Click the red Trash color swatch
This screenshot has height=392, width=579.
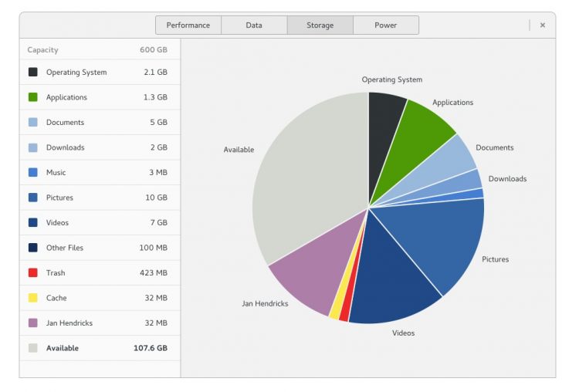pos(33,273)
